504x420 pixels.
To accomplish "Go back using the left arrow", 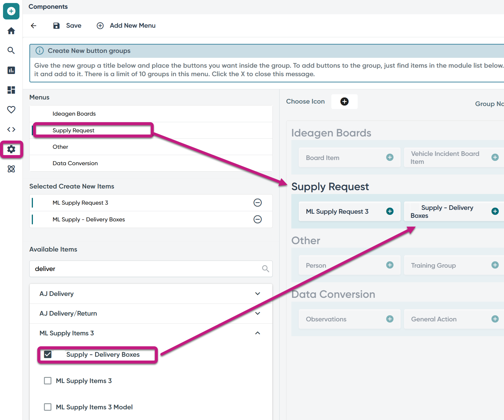I will [x=34, y=26].
